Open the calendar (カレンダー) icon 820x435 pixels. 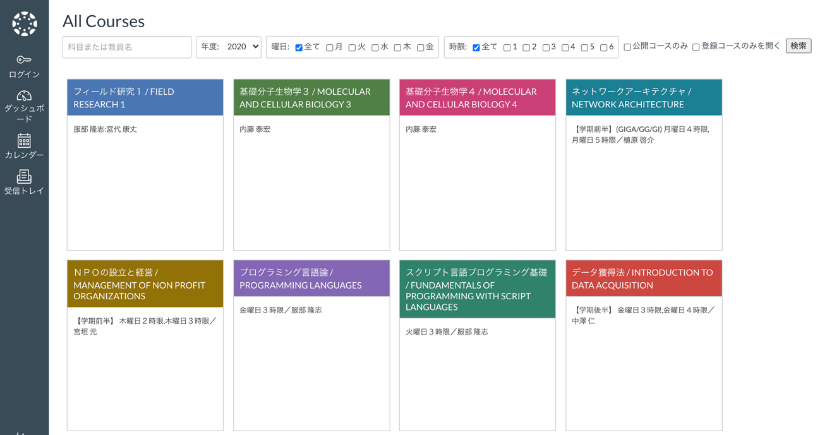[24, 141]
